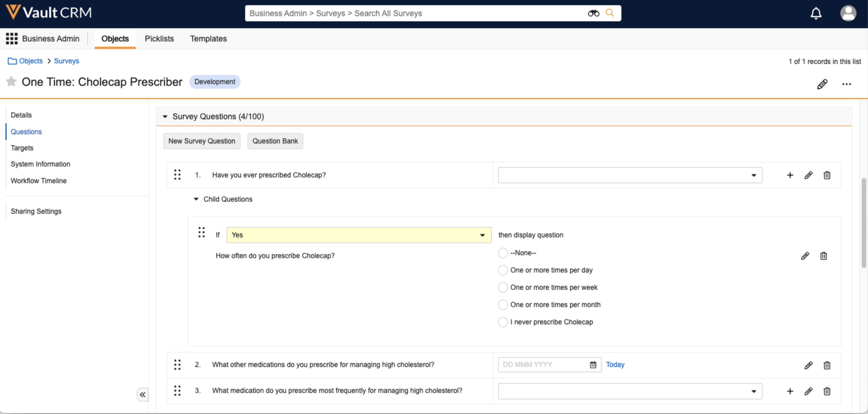Select the 'One or more times per day' option
This screenshot has width=868, height=414.
pos(503,270)
